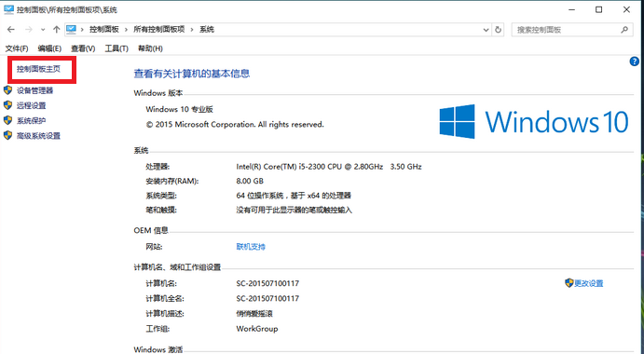Open the 编辑(E) menu
This screenshot has width=644, height=354.
pyautogui.click(x=49, y=48)
